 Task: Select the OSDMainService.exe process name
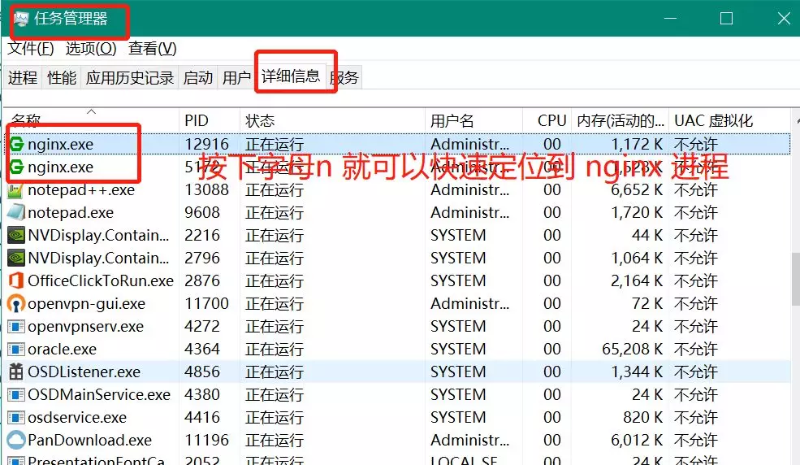pos(99,395)
